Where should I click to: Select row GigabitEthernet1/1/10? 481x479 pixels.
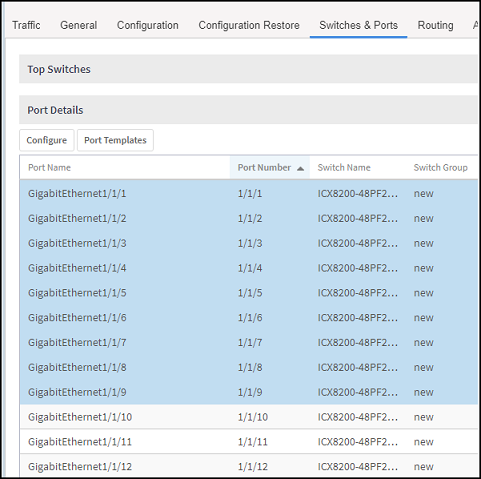click(x=248, y=417)
